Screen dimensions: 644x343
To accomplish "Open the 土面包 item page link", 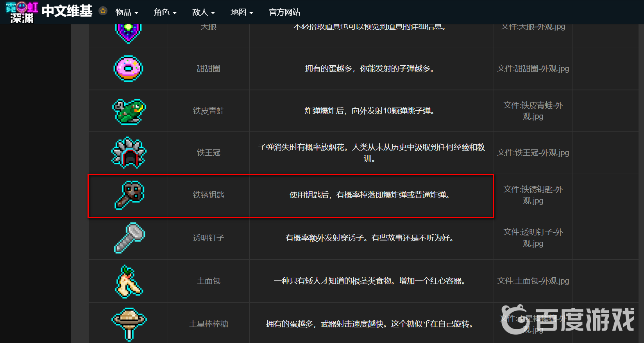I will click(x=209, y=281).
